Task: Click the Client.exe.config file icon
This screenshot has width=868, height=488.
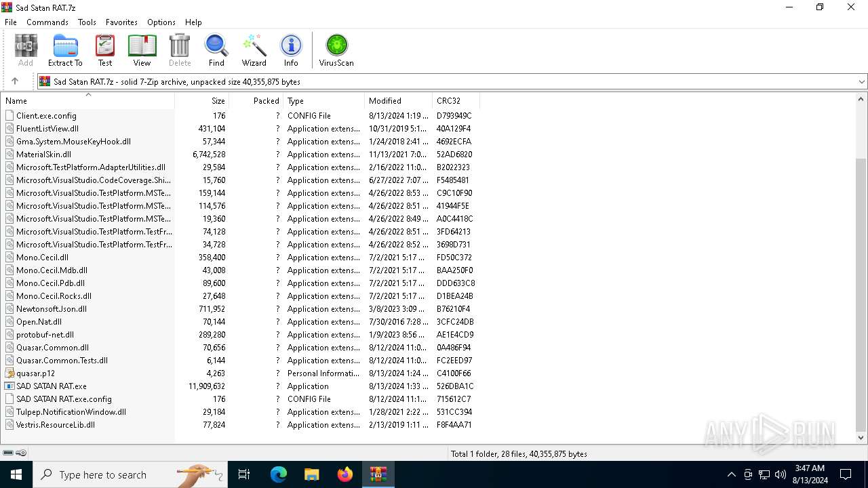Action: click(x=9, y=116)
